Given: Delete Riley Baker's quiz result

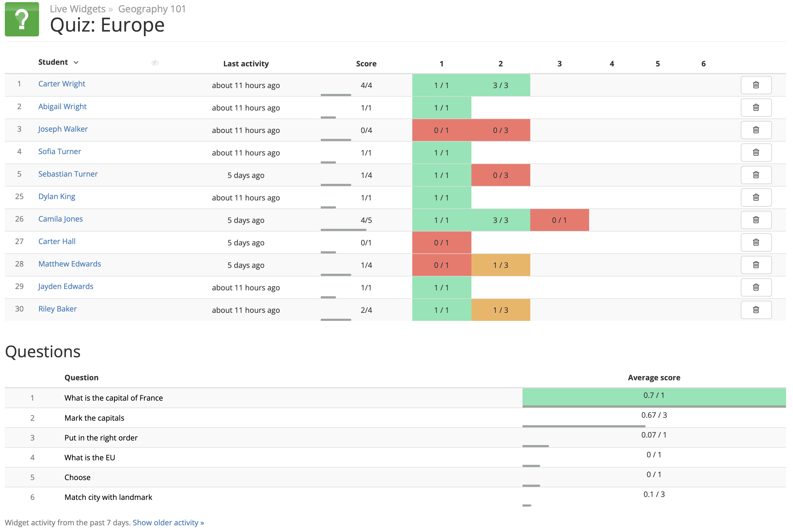Looking at the screenshot, I should coord(756,310).
